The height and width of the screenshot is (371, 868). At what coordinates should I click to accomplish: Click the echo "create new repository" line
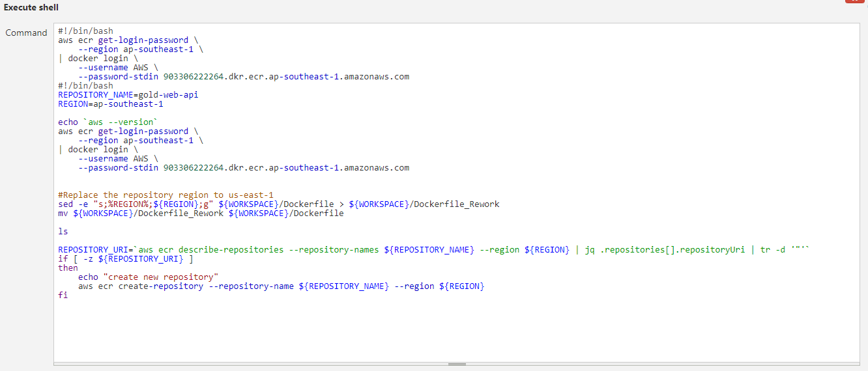[148, 277]
